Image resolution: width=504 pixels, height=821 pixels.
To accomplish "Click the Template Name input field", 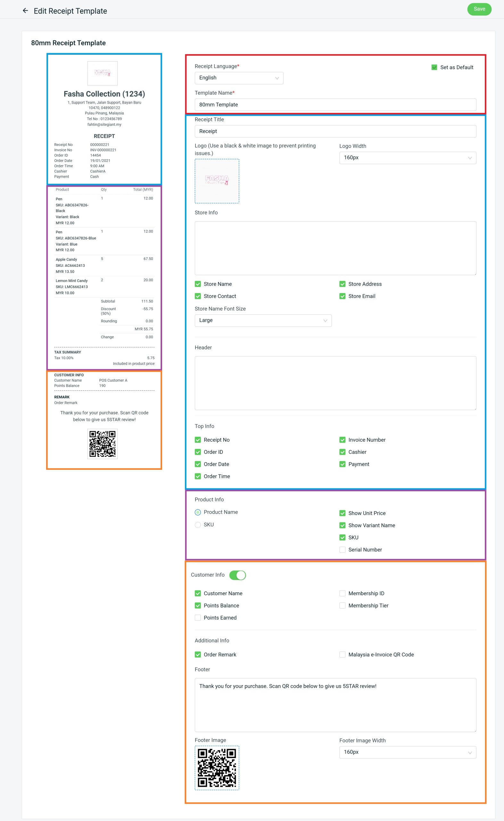I will (x=335, y=105).
